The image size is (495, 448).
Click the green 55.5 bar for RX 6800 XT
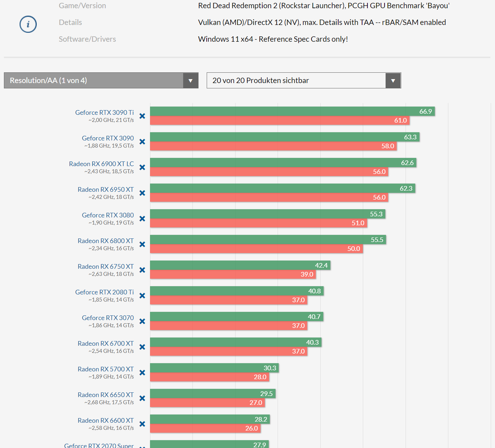click(x=268, y=240)
